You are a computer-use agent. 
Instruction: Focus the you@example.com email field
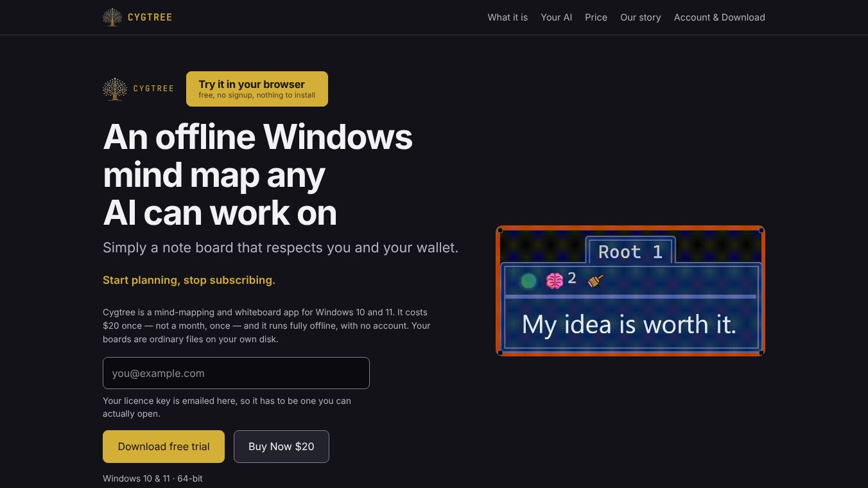(236, 373)
